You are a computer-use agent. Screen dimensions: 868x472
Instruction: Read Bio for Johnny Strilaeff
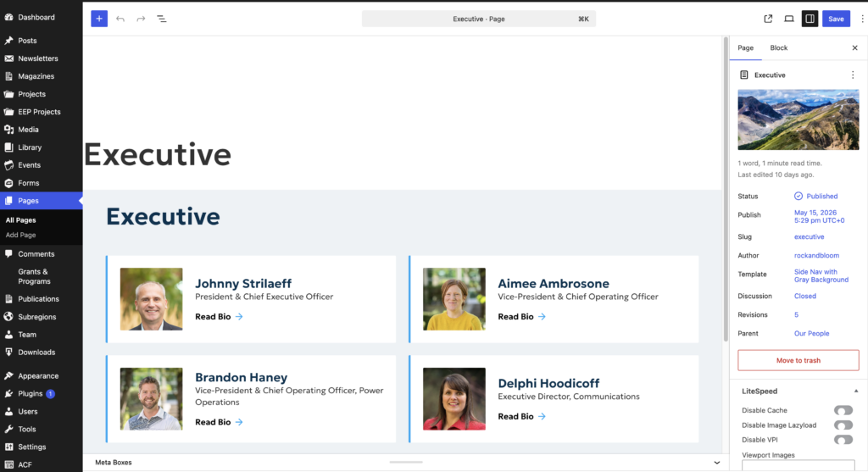click(219, 317)
